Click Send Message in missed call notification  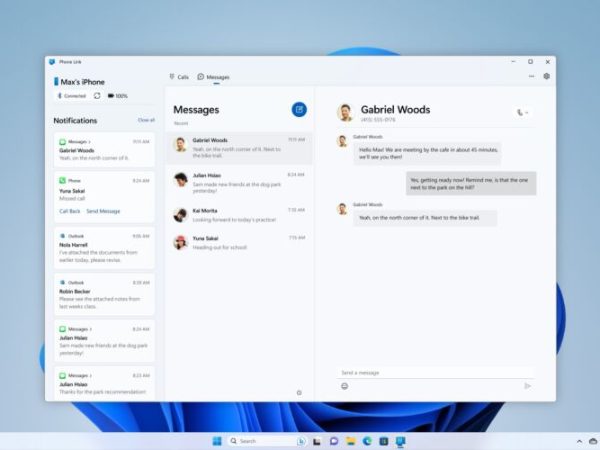(x=103, y=211)
